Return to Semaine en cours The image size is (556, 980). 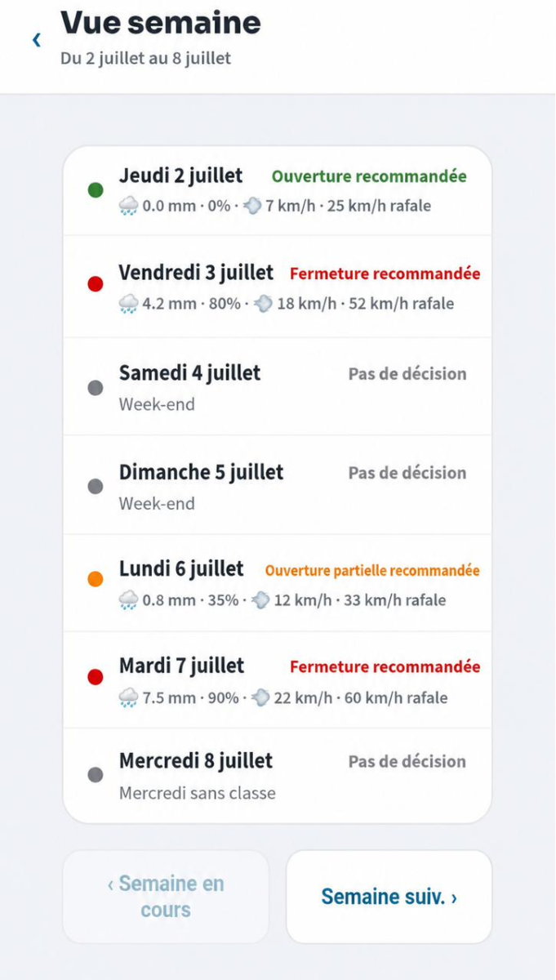[x=166, y=897]
